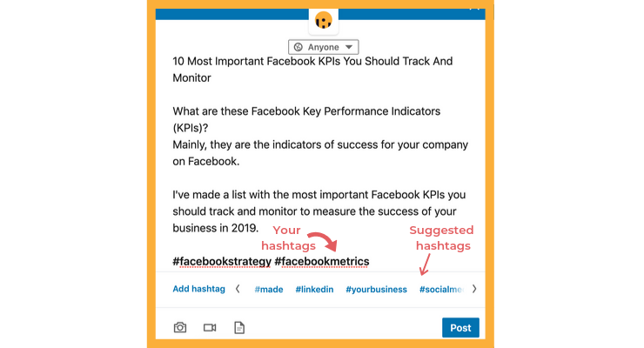Attach a document with the file icon
The image size is (644, 348).
pos(239,327)
